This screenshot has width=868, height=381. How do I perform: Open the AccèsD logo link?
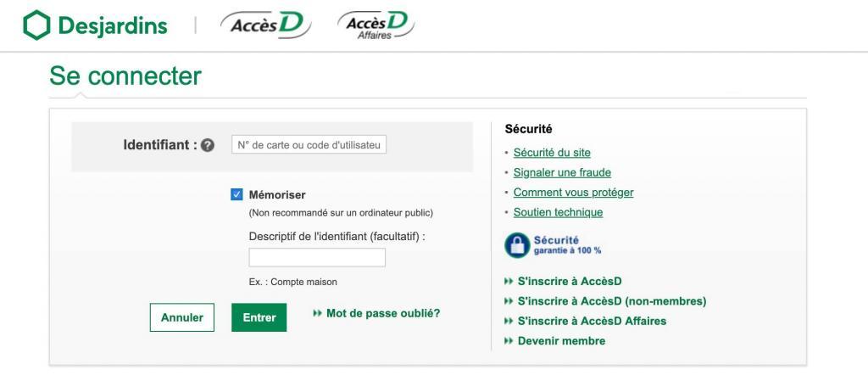click(265, 25)
